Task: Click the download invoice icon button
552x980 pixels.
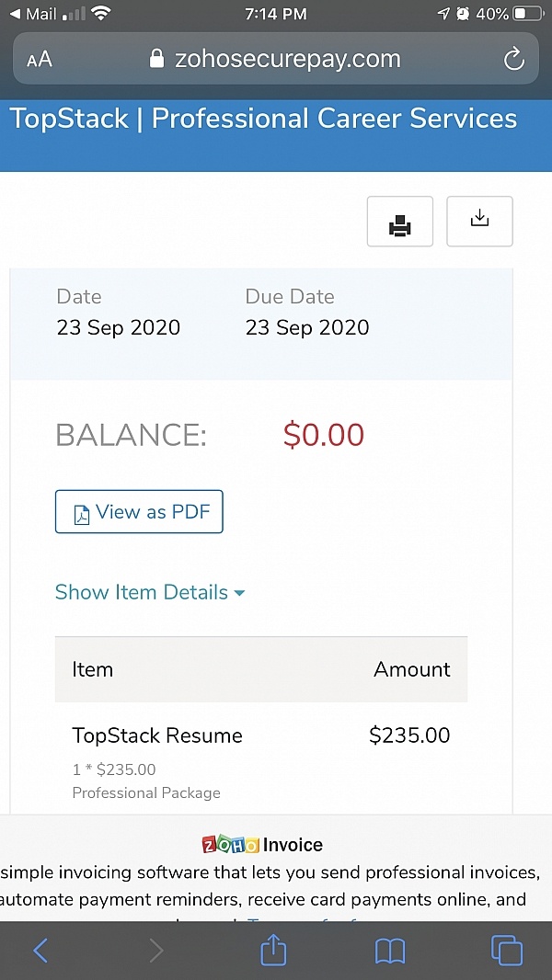Action: pos(479,222)
